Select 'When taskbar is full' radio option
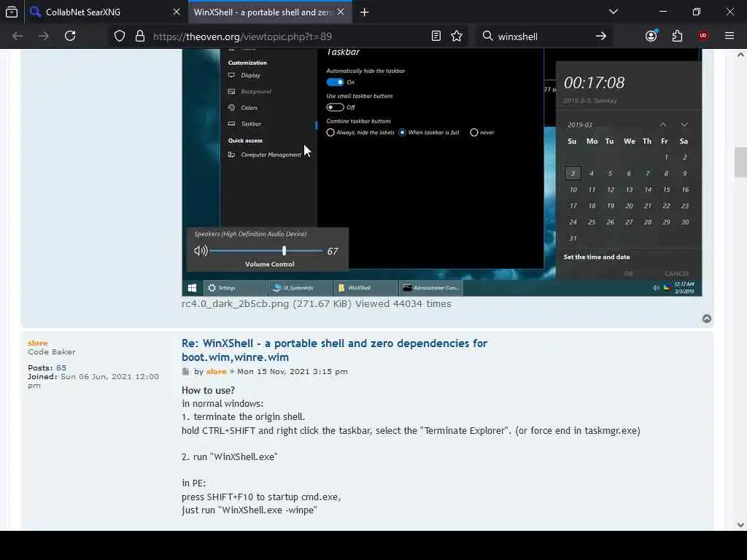 [x=402, y=133]
